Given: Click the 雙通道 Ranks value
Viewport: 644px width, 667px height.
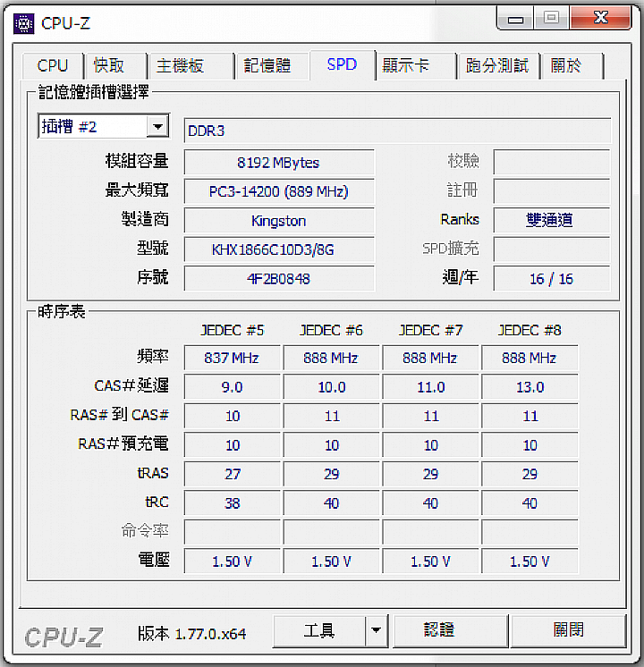Looking at the screenshot, I should click(x=552, y=220).
